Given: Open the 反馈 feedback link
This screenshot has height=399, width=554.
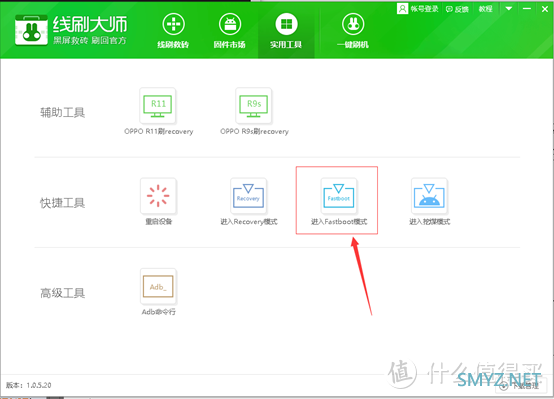Looking at the screenshot, I should point(457,9).
